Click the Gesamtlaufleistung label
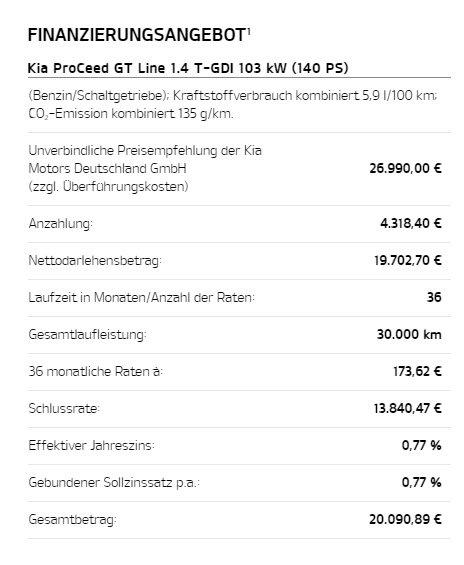 pos(88,335)
